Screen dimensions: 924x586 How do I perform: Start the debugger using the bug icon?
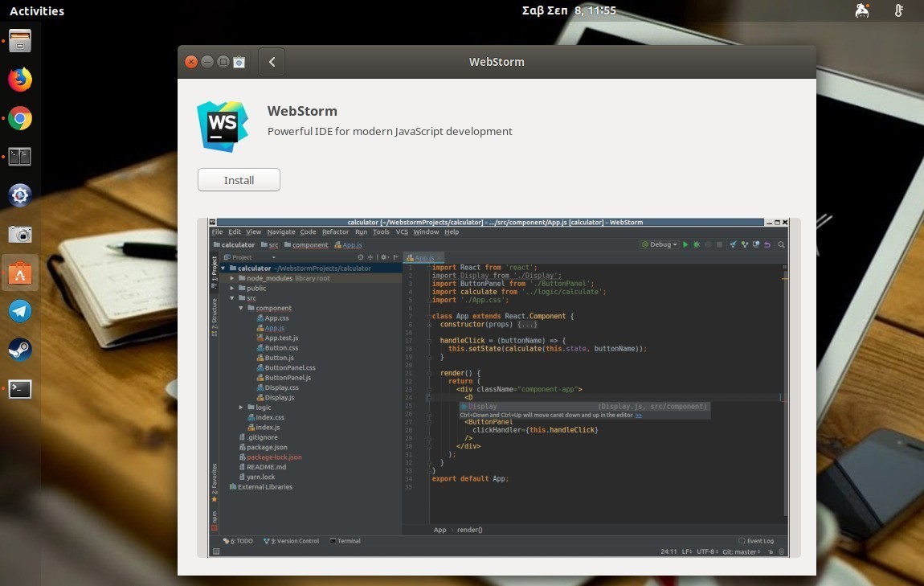pos(696,244)
